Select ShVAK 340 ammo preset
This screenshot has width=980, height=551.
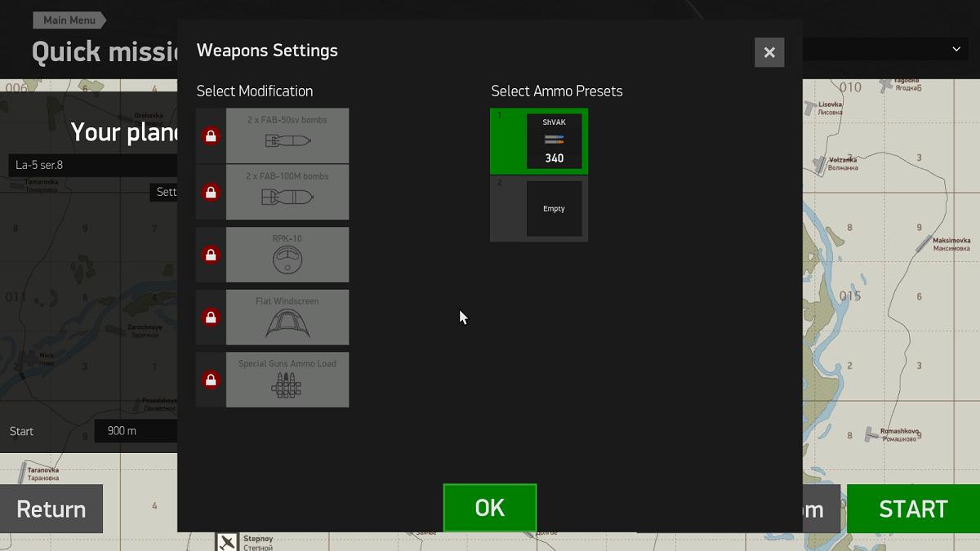(539, 141)
